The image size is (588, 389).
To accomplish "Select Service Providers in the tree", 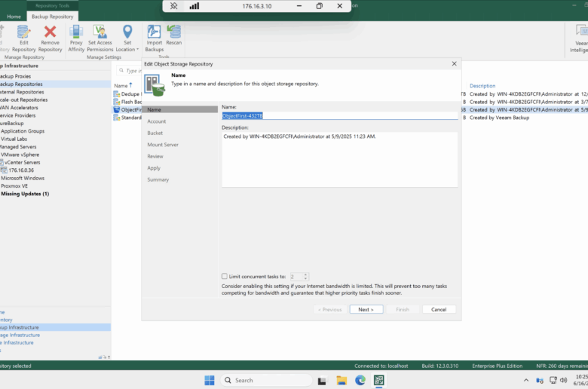I will tap(17, 115).
